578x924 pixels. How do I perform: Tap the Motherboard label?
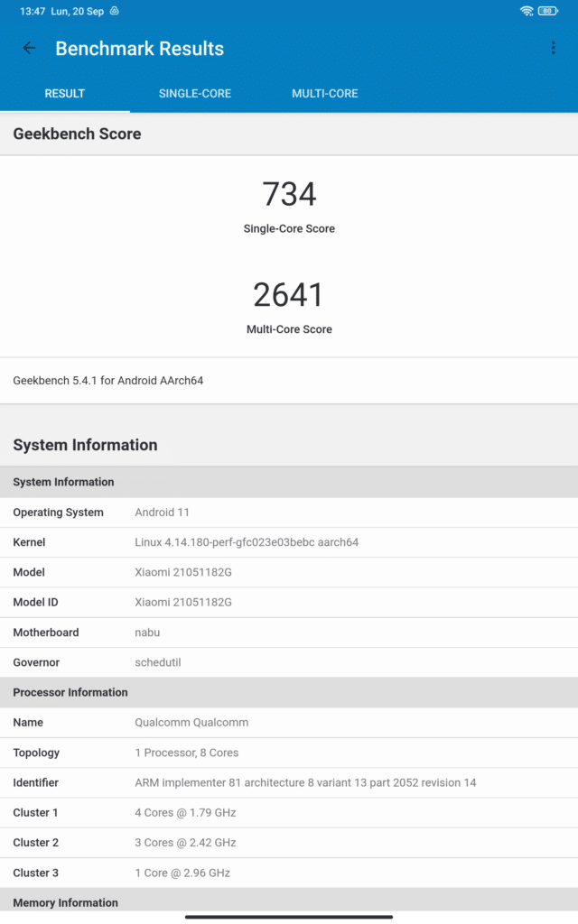[46, 633]
